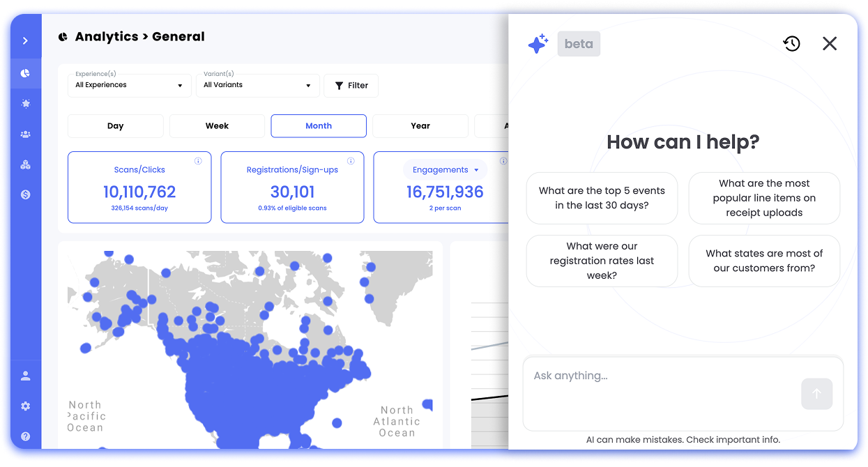Select the Year time range tab
Viewport: 868px width, 467px height.
pos(420,126)
